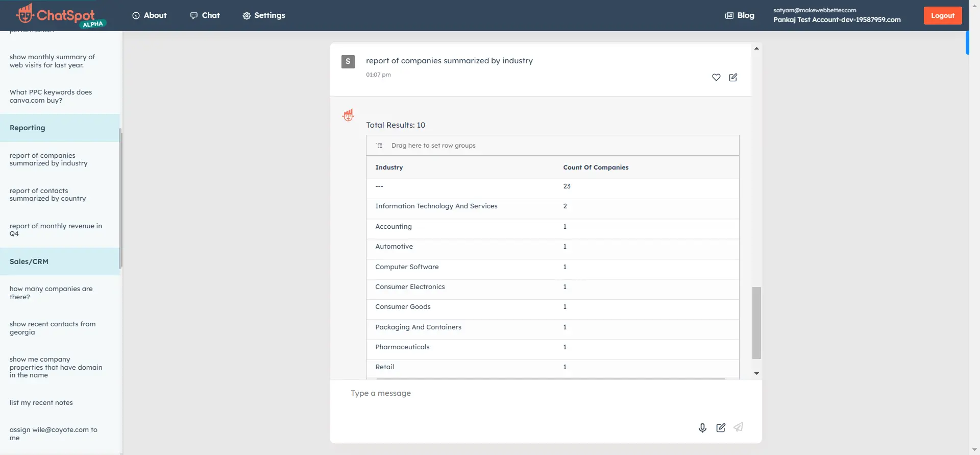Sort by the Industry column header
Screen dimensions: 980x455
click(x=389, y=167)
